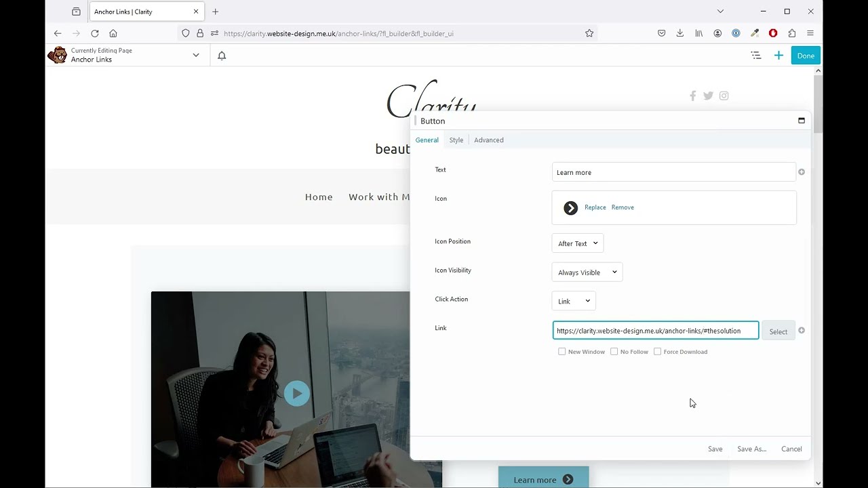868x488 pixels.
Task: Enable the Force Download checkbox
Action: tap(657, 352)
